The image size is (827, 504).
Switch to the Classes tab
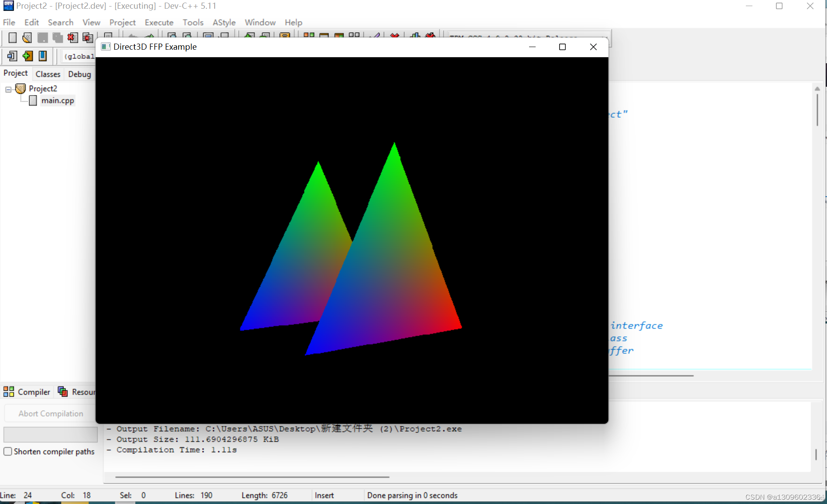click(48, 74)
